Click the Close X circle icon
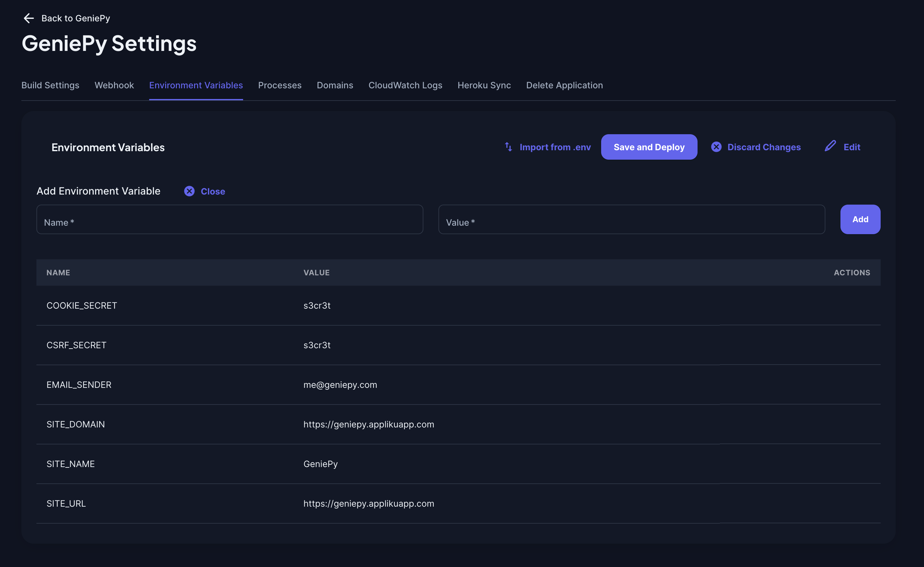Image resolution: width=924 pixels, height=567 pixels. [x=189, y=191]
